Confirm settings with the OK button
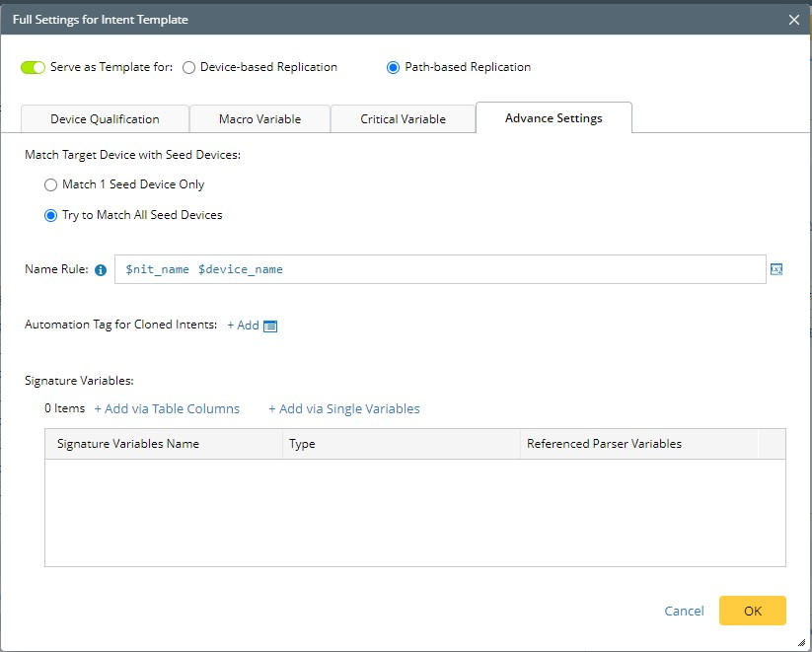This screenshot has width=812, height=652. coord(752,611)
